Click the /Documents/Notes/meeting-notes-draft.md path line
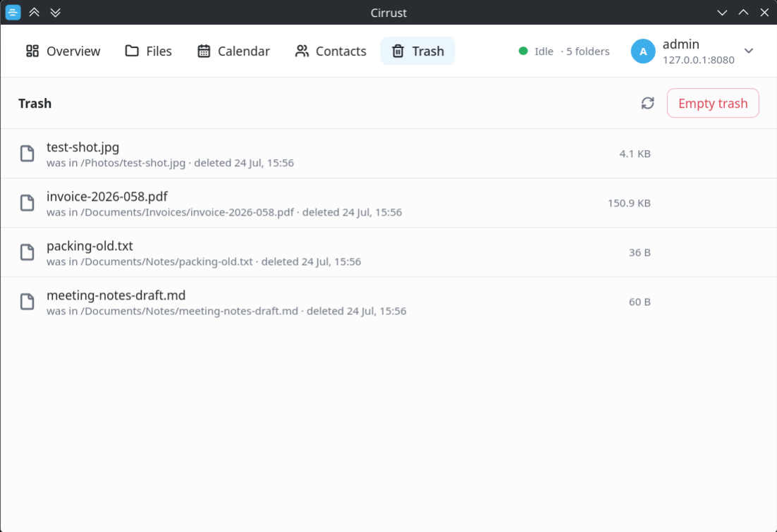Screen dimensions: 777x532 click(x=226, y=311)
